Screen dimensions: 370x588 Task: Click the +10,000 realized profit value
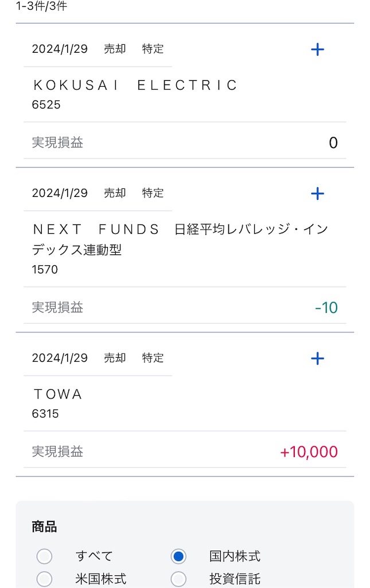click(309, 451)
